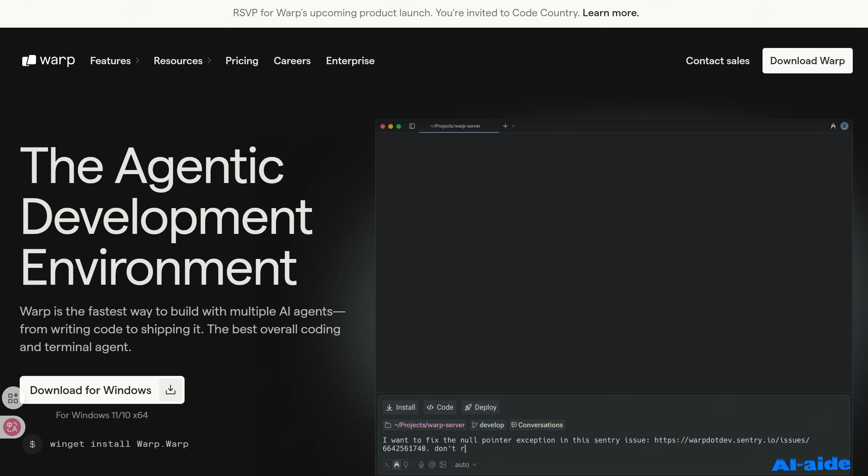868x476 pixels.
Task: Open the Careers page
Action: pos(292,61)
